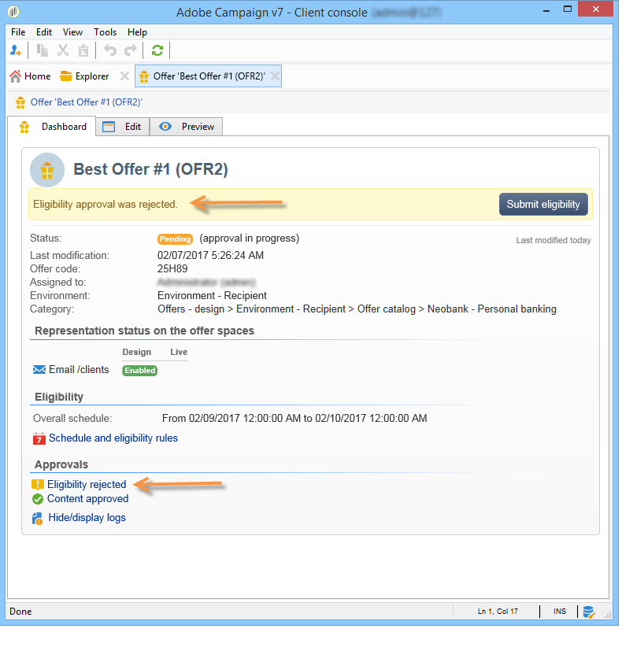Image resolution: width=644 pixels, height=647 pixels.
Task: Close the Offer 'Best Offer #1' tab
Action: (x=275, y=76)
